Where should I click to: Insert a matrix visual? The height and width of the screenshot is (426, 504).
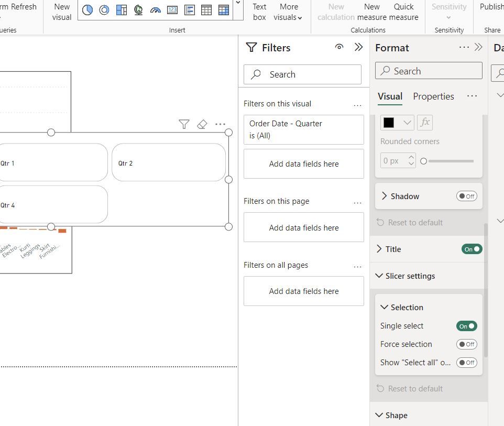[223, 10]
